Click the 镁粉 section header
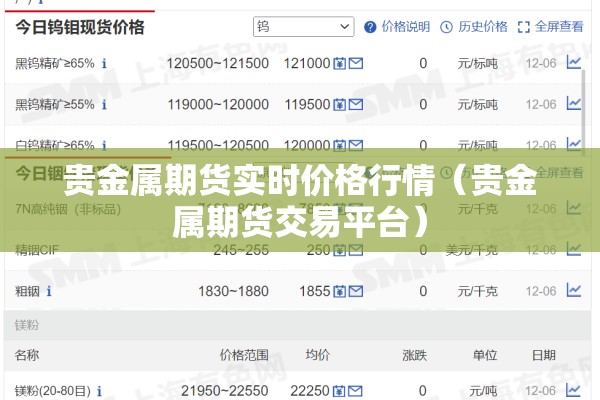Image resolution: width=600 pixels, height=400 pixels. [27, 325]
